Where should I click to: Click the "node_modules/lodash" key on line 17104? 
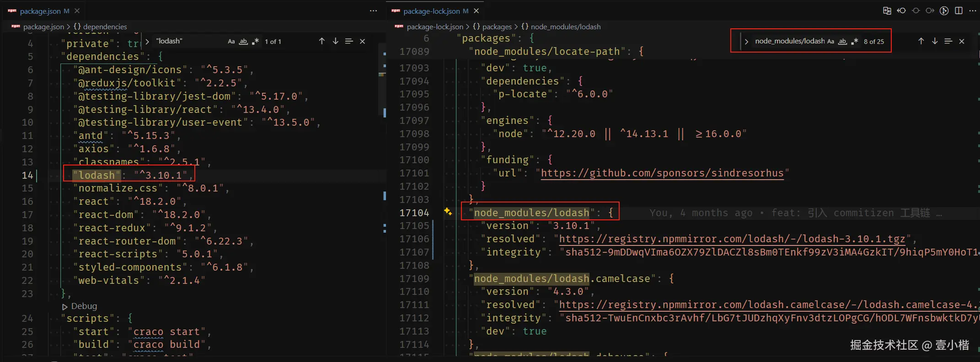pos(531,213)
